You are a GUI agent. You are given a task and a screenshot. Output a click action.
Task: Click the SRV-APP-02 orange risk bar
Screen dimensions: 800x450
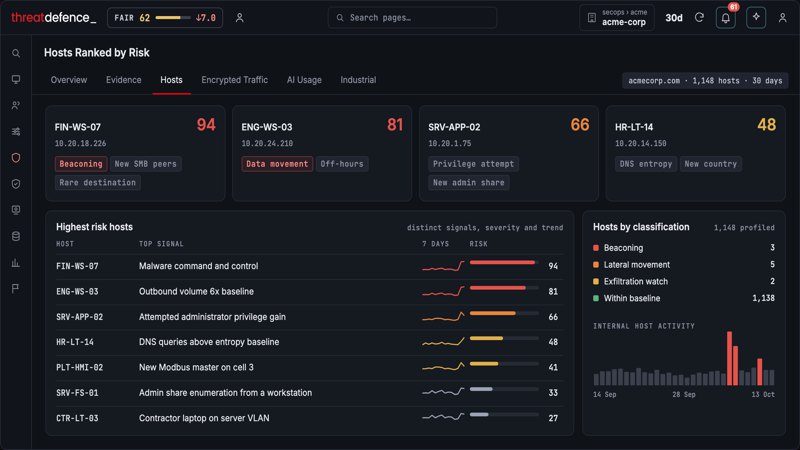click(504, 313)
